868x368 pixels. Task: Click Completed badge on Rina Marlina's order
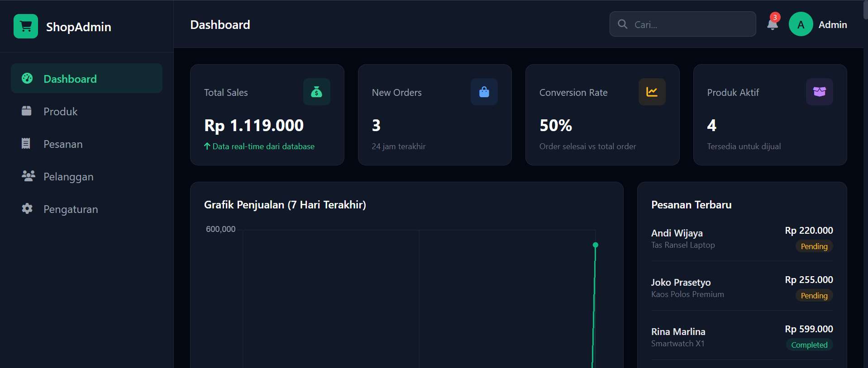tap(809, 345)
